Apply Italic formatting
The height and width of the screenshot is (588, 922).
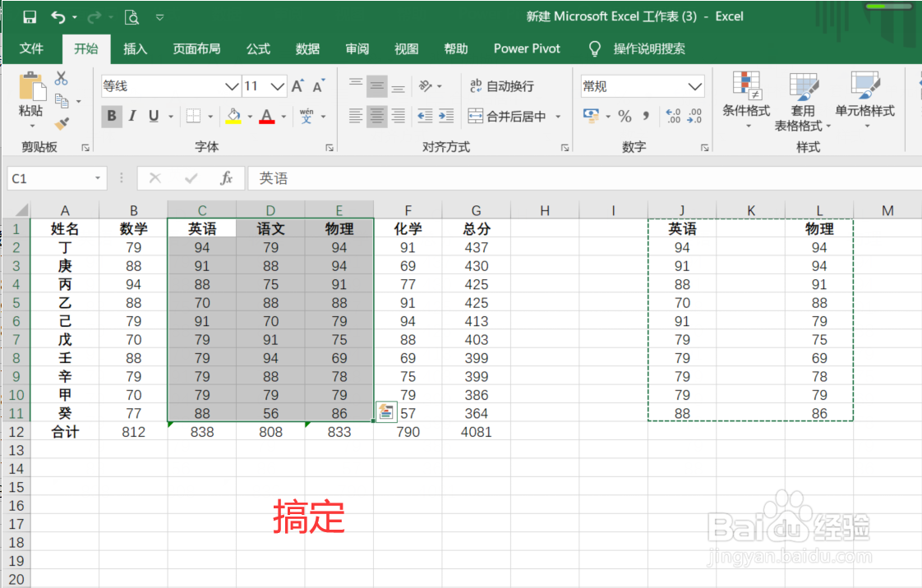131,116
